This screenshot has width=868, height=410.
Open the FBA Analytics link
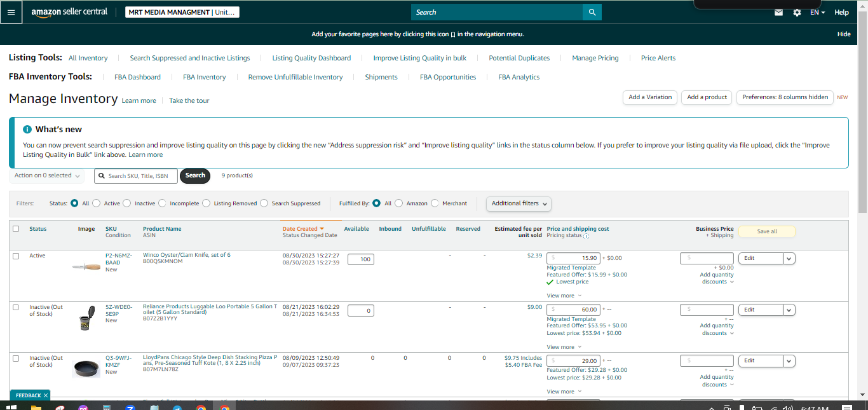pyautogui.click(x=519, y=77)
